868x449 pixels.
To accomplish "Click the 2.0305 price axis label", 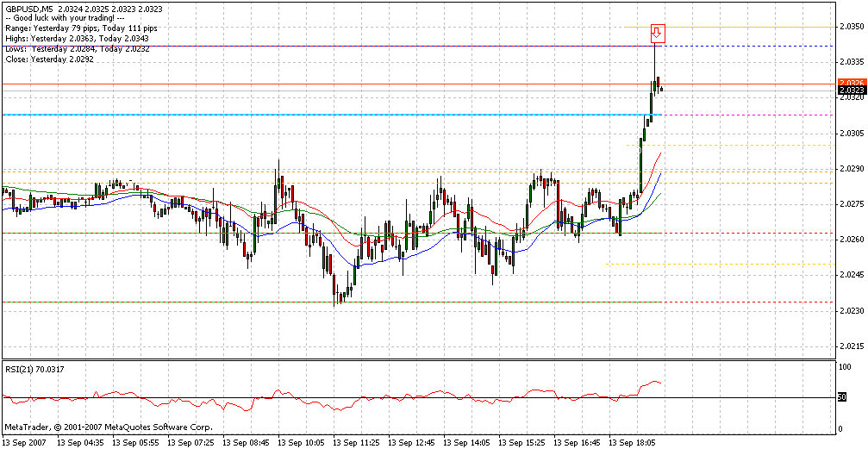I will pos(851,134).
